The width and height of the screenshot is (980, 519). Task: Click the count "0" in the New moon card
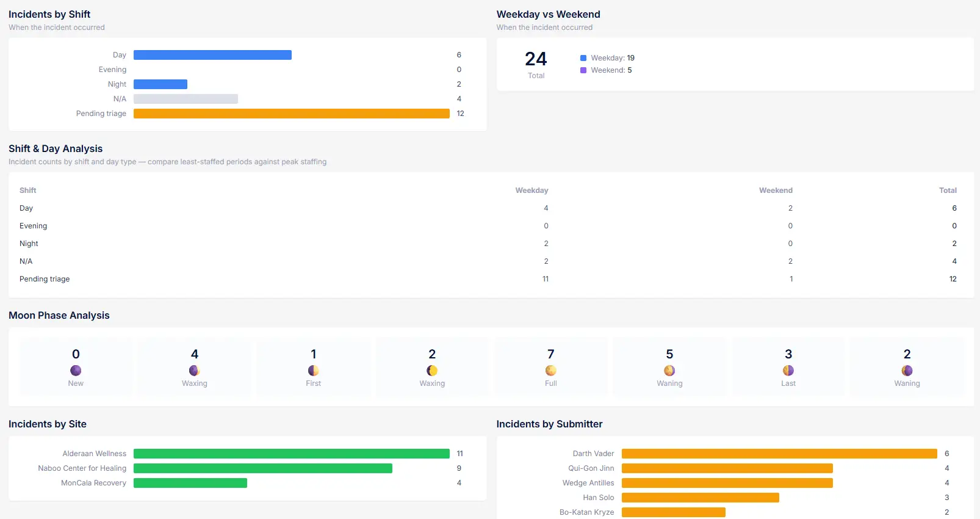coord(76,354)
